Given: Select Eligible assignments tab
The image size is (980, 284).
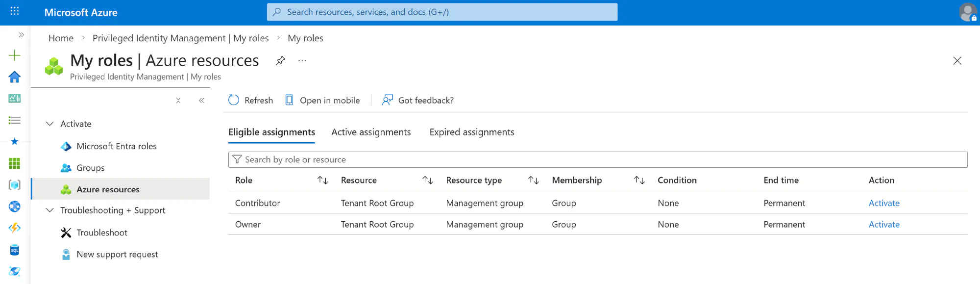Looking at the screenshot, I should click(x=271, y=132).
